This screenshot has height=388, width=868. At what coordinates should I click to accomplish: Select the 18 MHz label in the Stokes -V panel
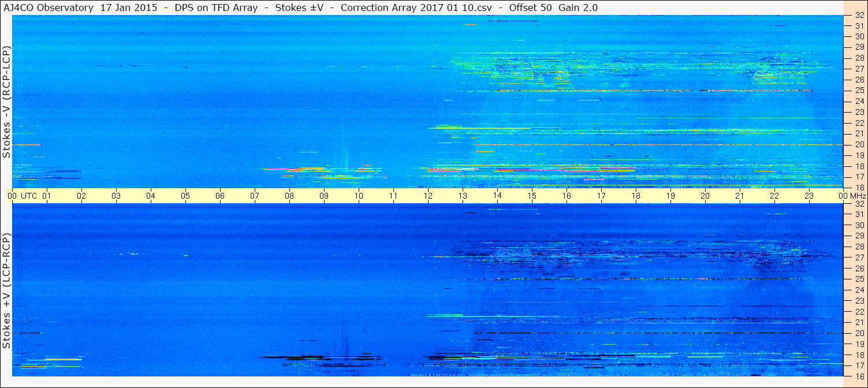pyautogui.click(x=859, y=166)
